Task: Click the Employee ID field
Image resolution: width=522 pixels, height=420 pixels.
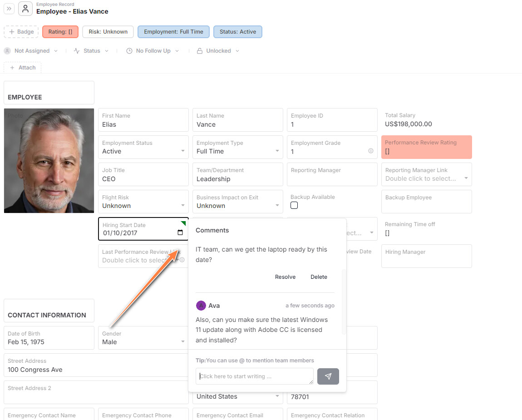Action: (332, 120)
